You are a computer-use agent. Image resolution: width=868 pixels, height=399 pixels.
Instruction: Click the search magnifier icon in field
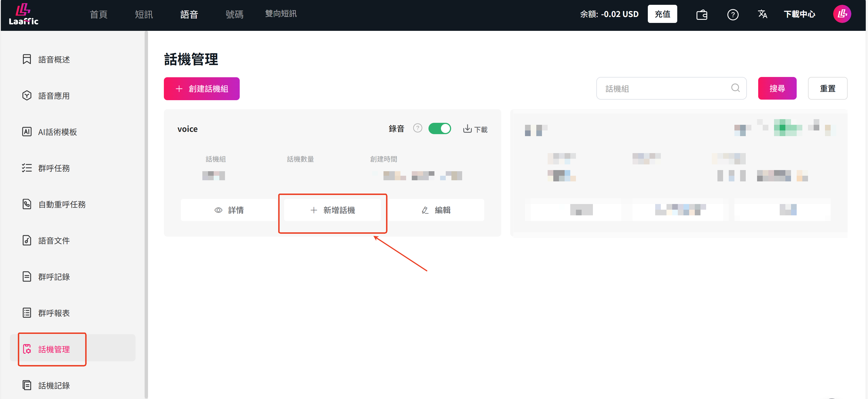[x=735, y=88]
